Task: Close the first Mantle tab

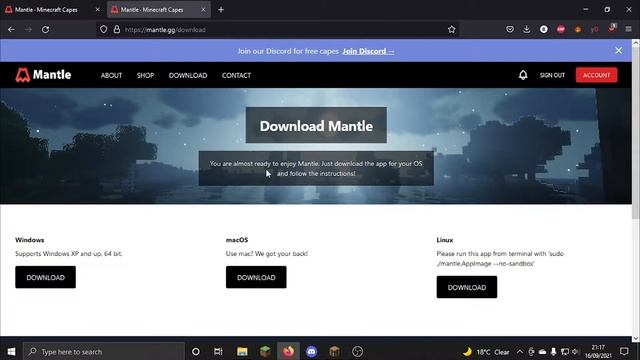Action: 98,9
